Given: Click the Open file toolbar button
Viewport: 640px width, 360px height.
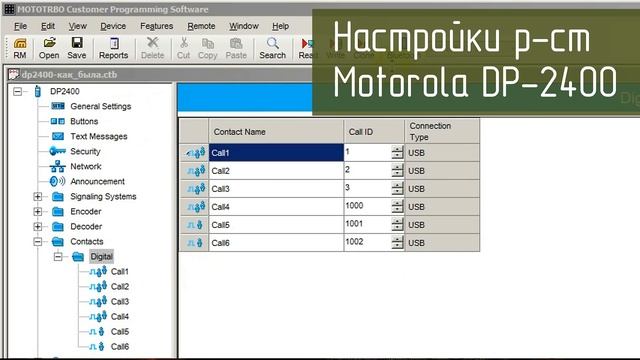Looking at the screenshot, I should 49,48.
